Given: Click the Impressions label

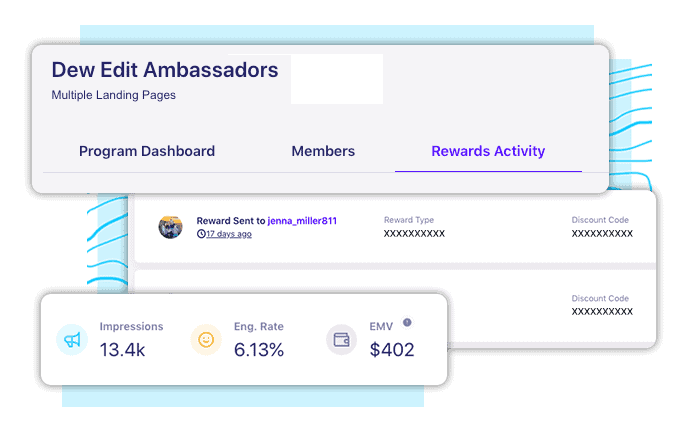Looking at the screenshot, I should pyautogui.click(x=131, y=327).
